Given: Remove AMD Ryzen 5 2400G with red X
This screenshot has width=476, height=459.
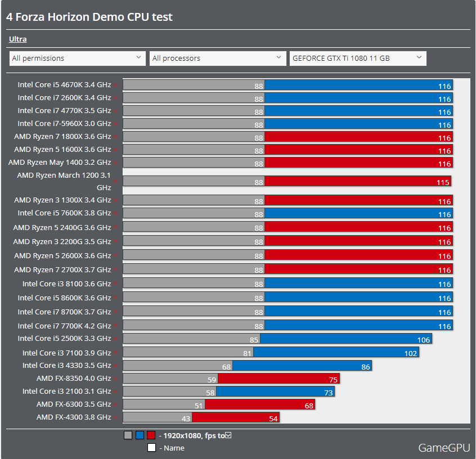Looking at the screenshot, I should click(x=116, y=227).
